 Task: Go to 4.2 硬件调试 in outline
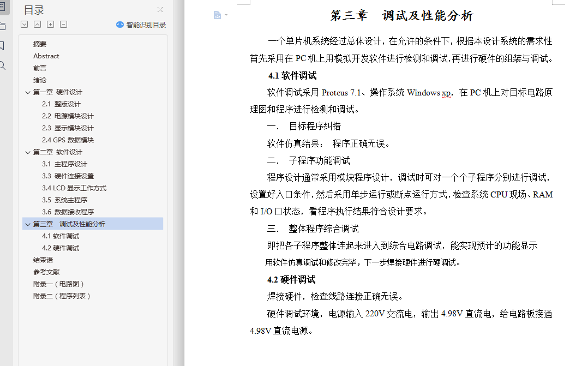coord(61,248)
